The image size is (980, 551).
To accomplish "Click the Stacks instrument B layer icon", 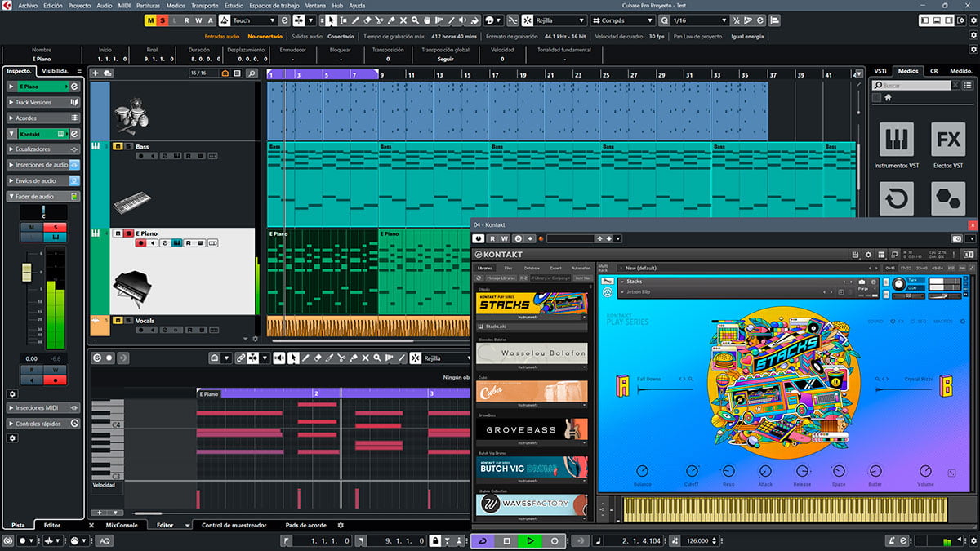I will click(947, 385).
